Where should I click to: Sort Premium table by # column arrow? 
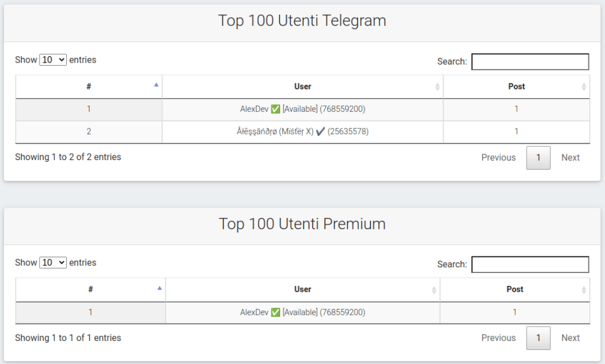pos(159,288)
